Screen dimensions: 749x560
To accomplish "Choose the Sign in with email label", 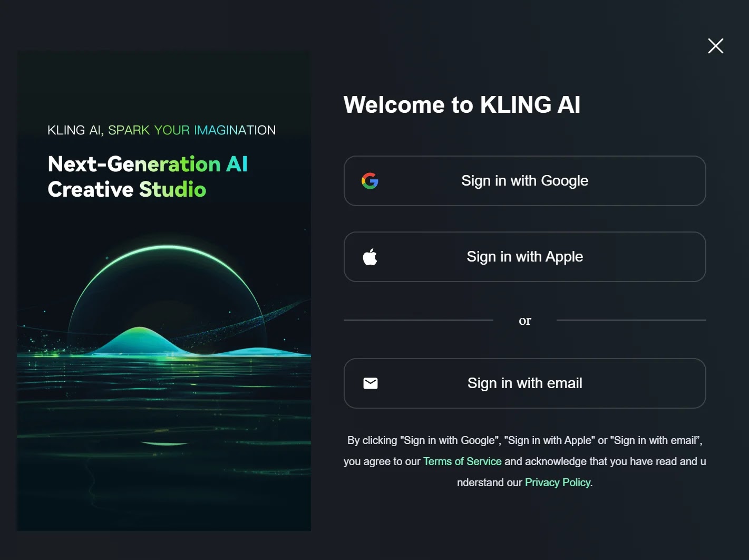I will (x=524, y=383).
